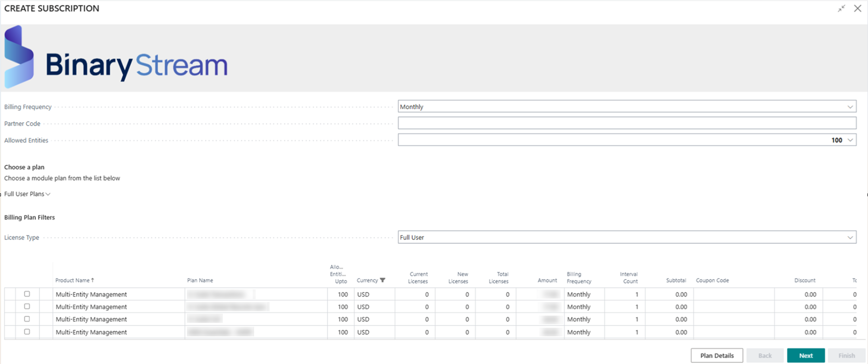Open Plan Details
868x364 pixels.
point(716,355)
